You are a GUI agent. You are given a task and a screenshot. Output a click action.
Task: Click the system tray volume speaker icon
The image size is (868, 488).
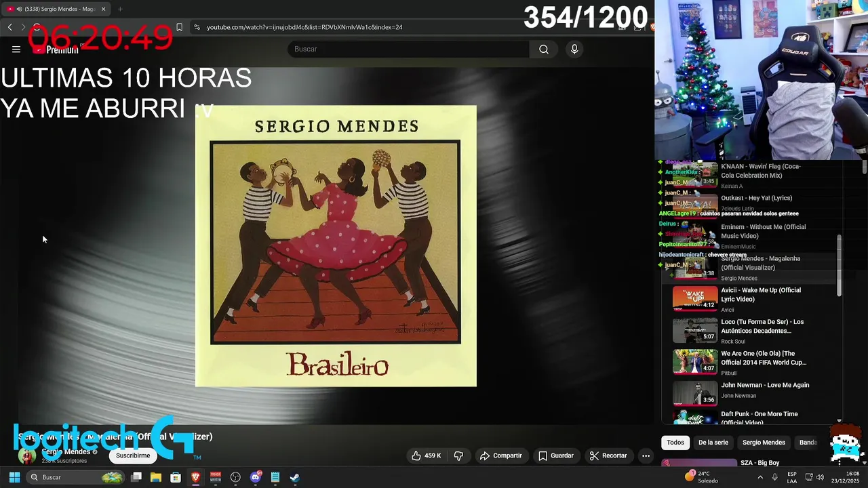click(x=820, y=477)
